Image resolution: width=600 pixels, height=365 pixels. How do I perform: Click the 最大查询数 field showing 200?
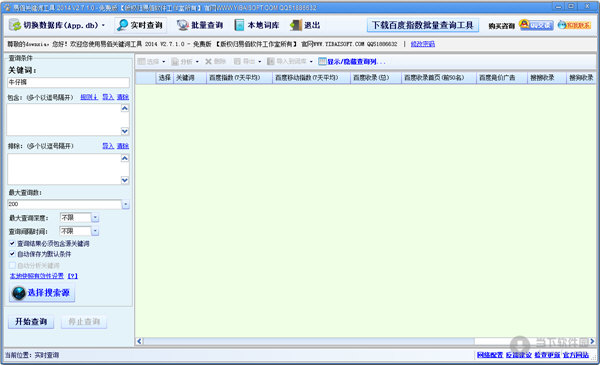tap(64, 204)
